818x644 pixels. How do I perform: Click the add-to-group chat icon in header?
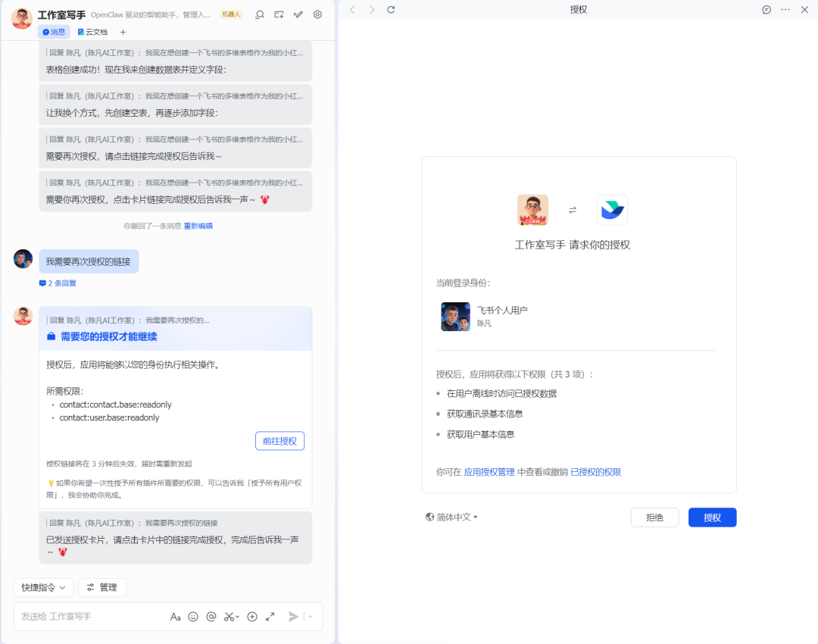click(x=279, y=14)
